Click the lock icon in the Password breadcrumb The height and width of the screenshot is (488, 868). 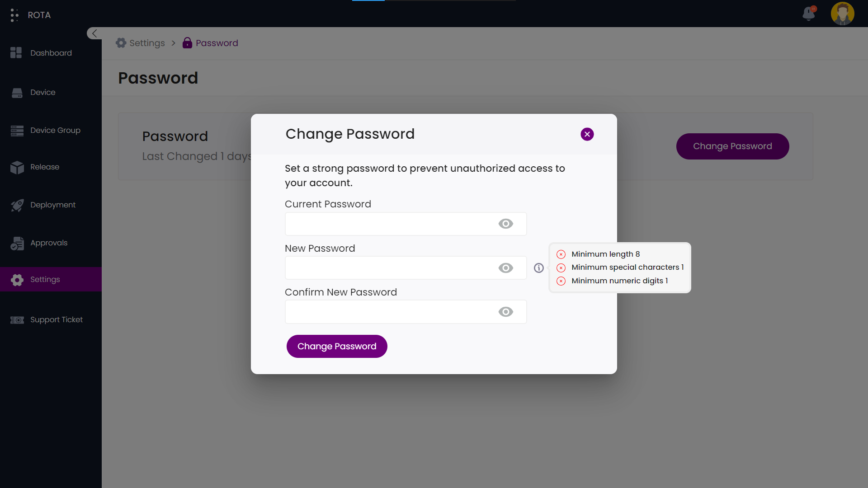pos(187,43)
